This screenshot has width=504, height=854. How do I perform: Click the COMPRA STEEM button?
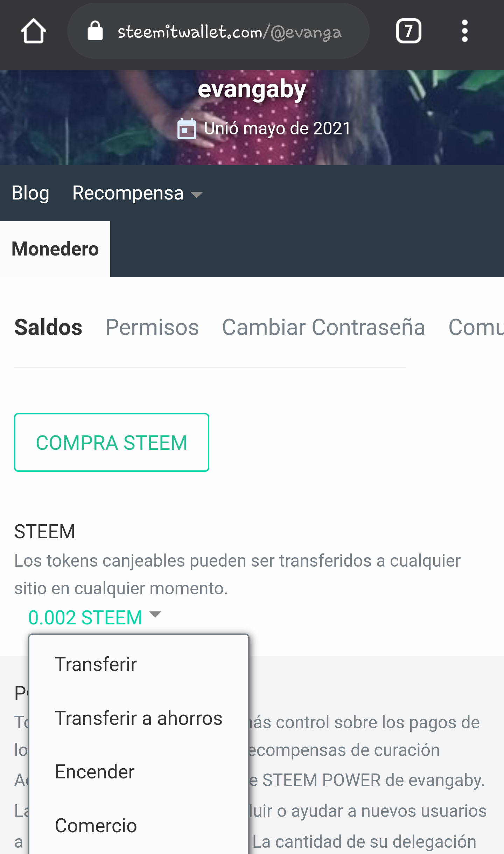pyautogui.click(x=112, y=442)
